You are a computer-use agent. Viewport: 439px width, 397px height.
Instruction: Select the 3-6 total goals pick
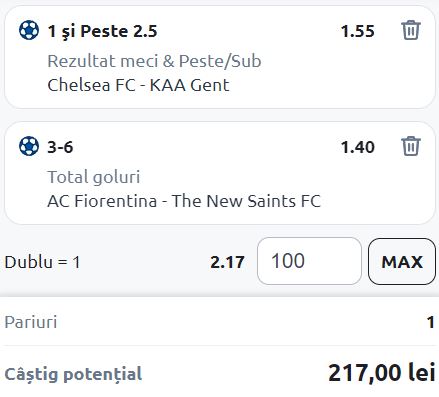(x=60, y=147)
